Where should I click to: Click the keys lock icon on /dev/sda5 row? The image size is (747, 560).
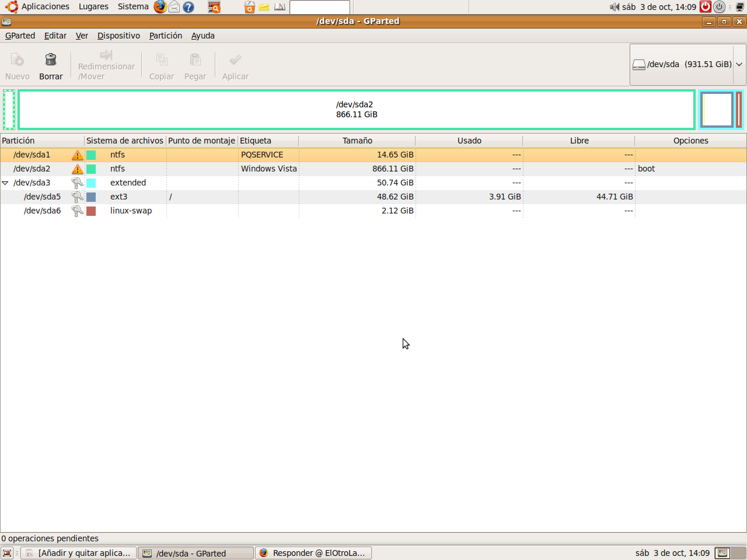click(x=78, y=197)
